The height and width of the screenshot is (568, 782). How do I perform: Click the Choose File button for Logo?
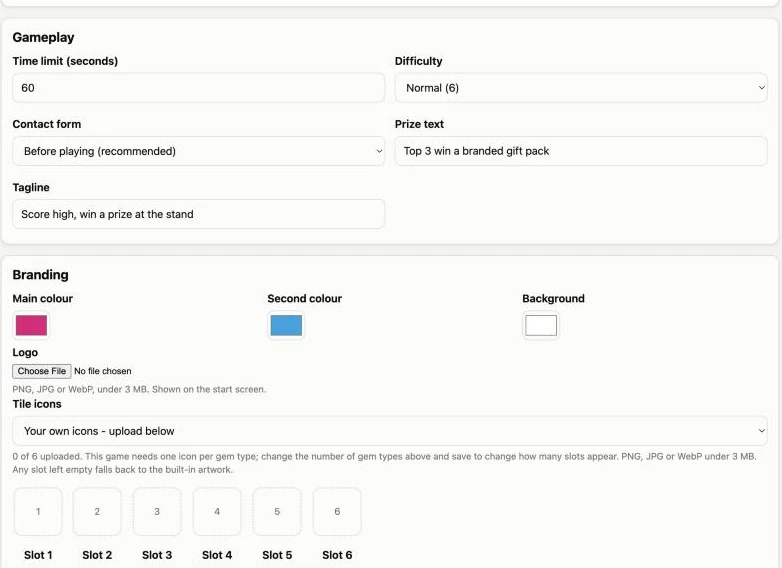coord(42,371)
